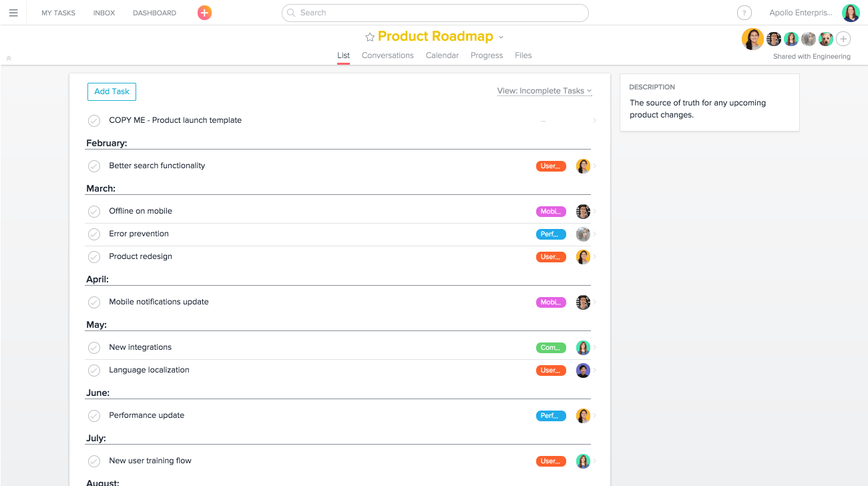Open your profile avatar menu
The width and height of the screenshot is (868, 486).
(850, 12)
